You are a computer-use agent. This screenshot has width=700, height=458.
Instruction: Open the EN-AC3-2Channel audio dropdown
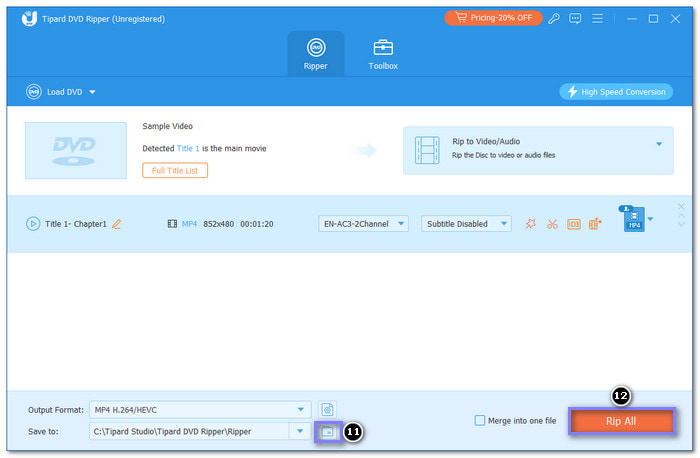click(x=363, y=224)
